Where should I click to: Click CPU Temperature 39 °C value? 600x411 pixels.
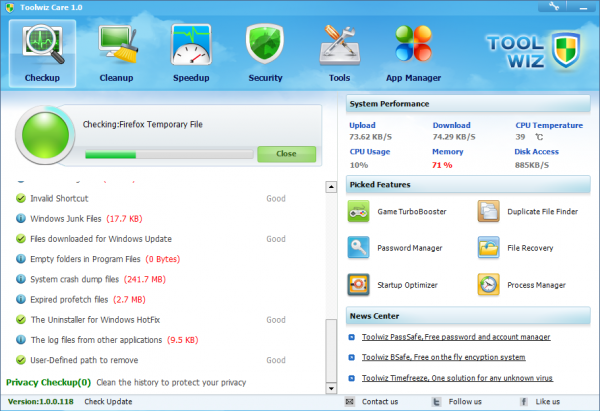529,137
